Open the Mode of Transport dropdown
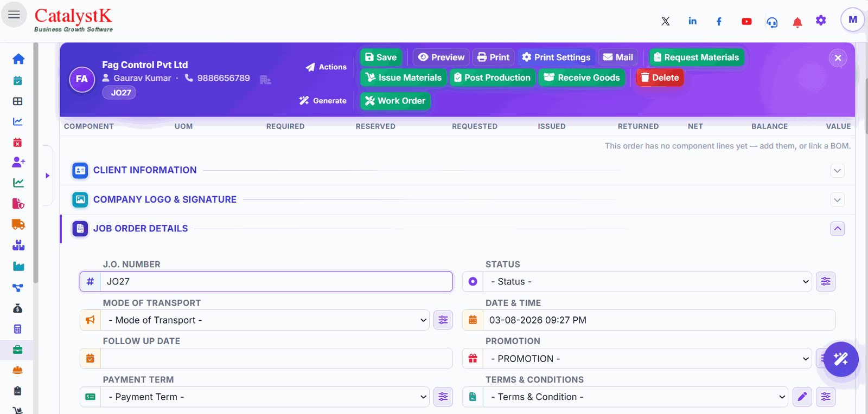Viewport: 868px width, 414px height. point(265,320)
